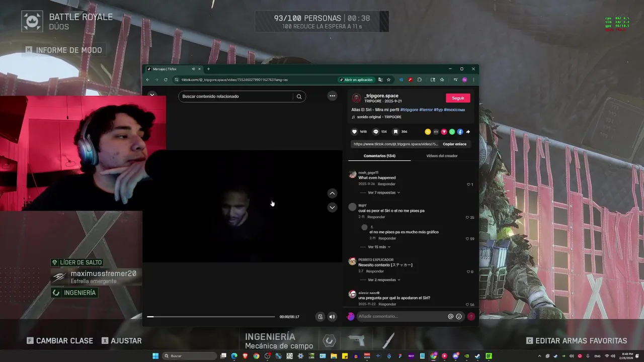Screen dimensions: 644x362
Task: Click the video progress bar
Action: [x=211, y=317]
